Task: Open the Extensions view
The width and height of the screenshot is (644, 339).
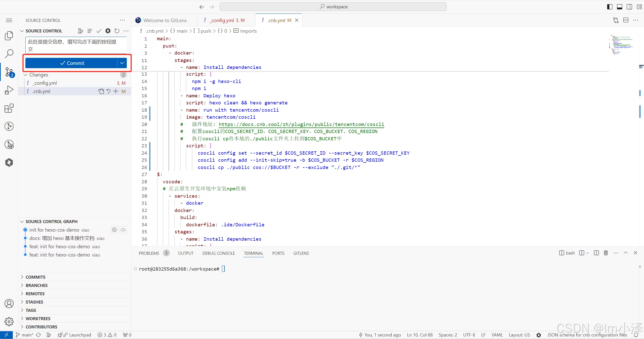Action: [9, 108]
